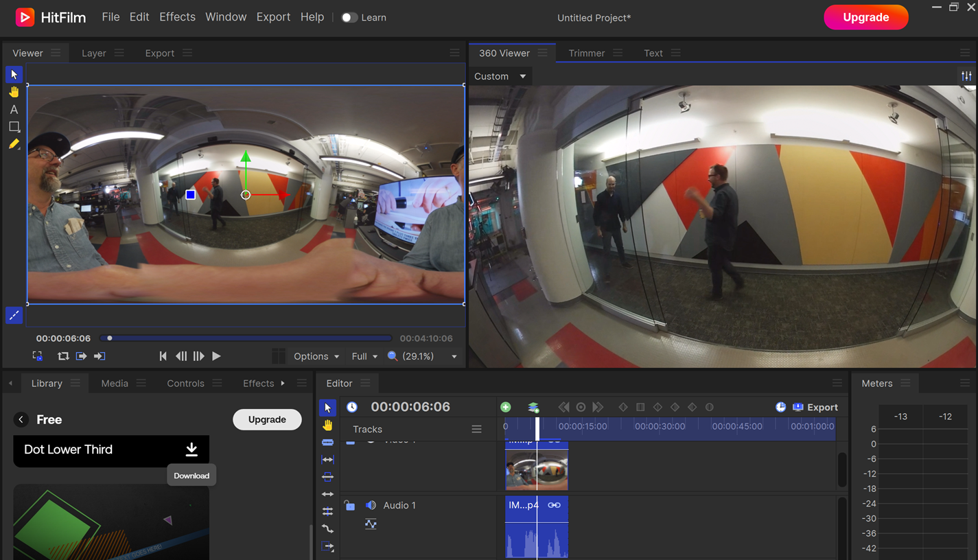Switch to the Trimmer tab

[x=586, y=53]
